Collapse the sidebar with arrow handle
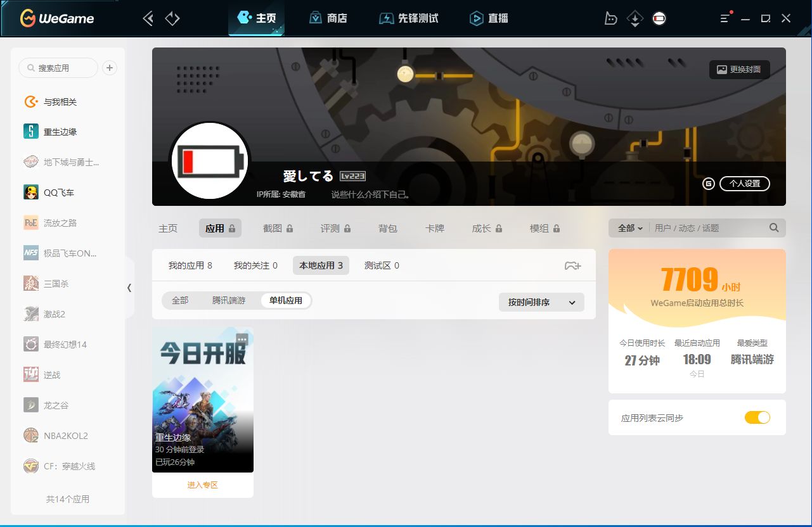The width and height of the screenshot is (812, 527). [129, 288]
